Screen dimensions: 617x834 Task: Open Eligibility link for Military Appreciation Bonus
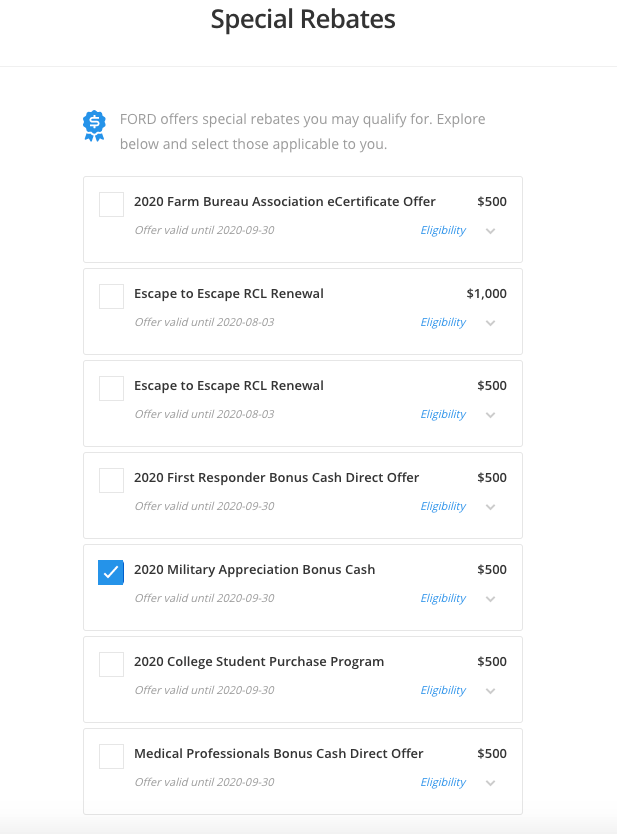point(443,598)
